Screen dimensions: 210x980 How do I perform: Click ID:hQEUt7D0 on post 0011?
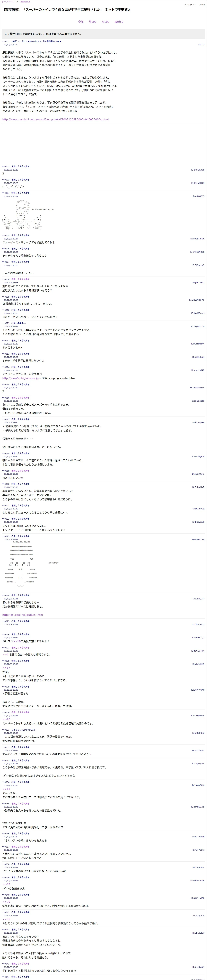pos(198,326)
